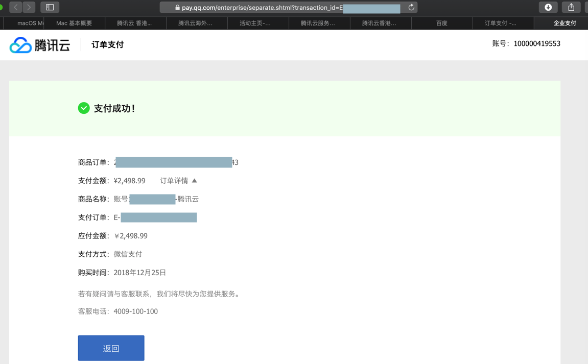Click the 订单支付 page heading
The height and width of the screenshot is (364, 588).
(x=108, y=44)
